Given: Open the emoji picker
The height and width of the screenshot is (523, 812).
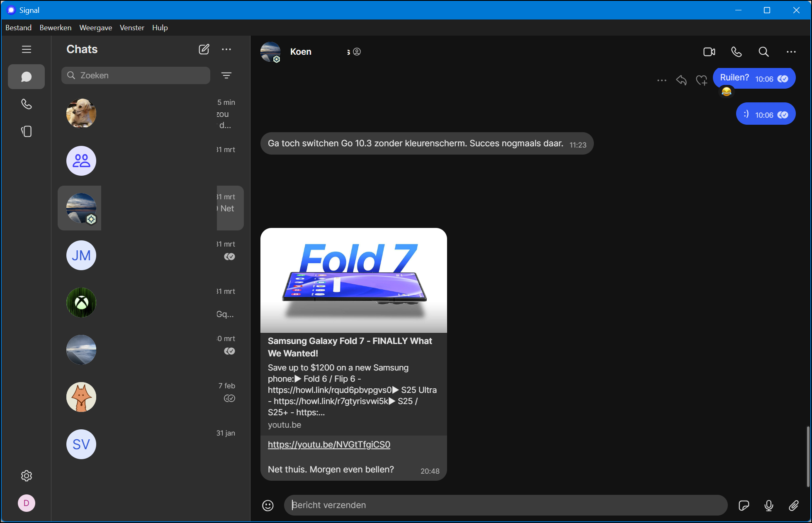Looking at the screenshot, I should [x=268, y=505].
